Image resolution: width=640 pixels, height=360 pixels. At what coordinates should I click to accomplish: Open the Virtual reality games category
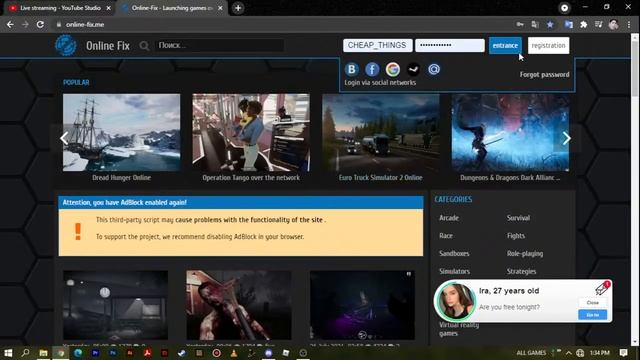click(x=459, y=329)
